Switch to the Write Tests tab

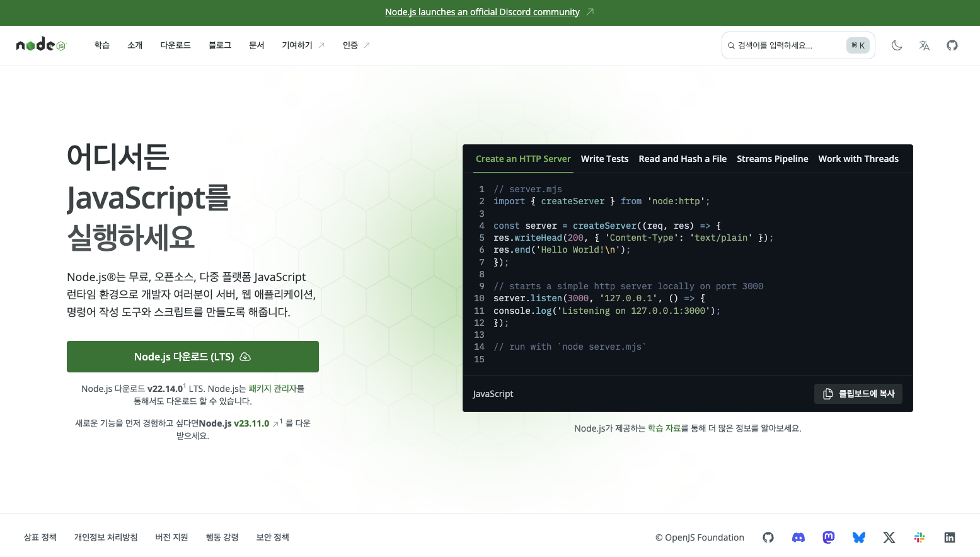[x=605, y=159]
